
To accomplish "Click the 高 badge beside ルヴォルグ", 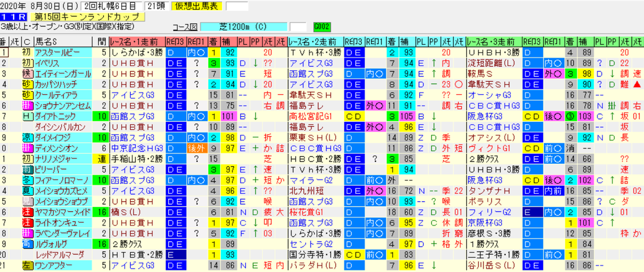I will pyautogui.click(x=27, y=244).
